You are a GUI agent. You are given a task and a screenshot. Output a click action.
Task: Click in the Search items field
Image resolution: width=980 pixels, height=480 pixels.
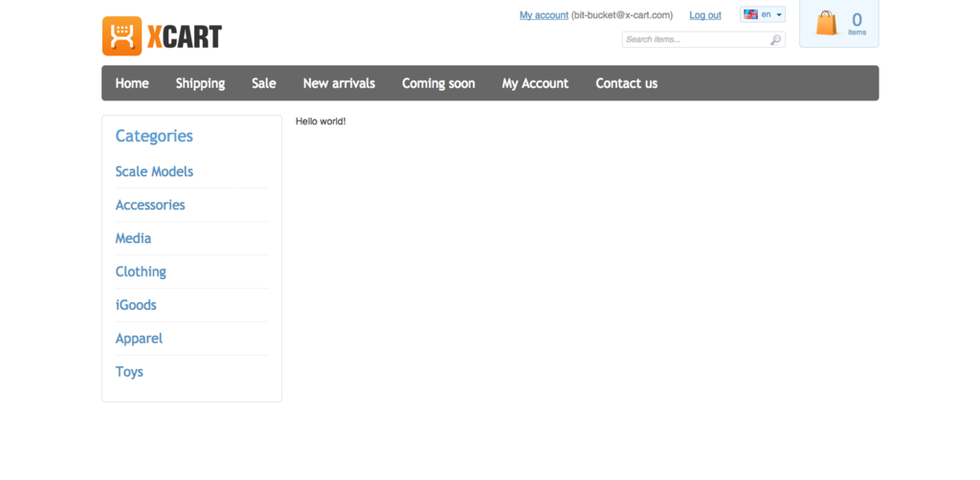coord(694,40)
